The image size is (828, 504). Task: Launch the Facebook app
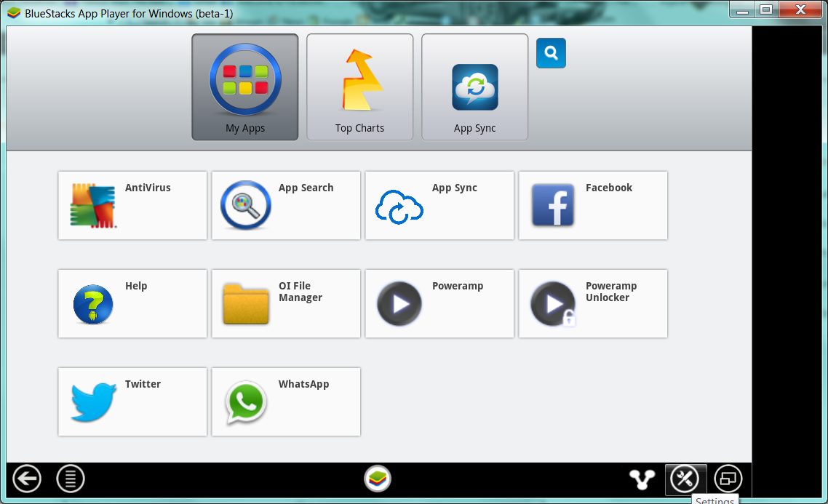(x=593, y=205)
